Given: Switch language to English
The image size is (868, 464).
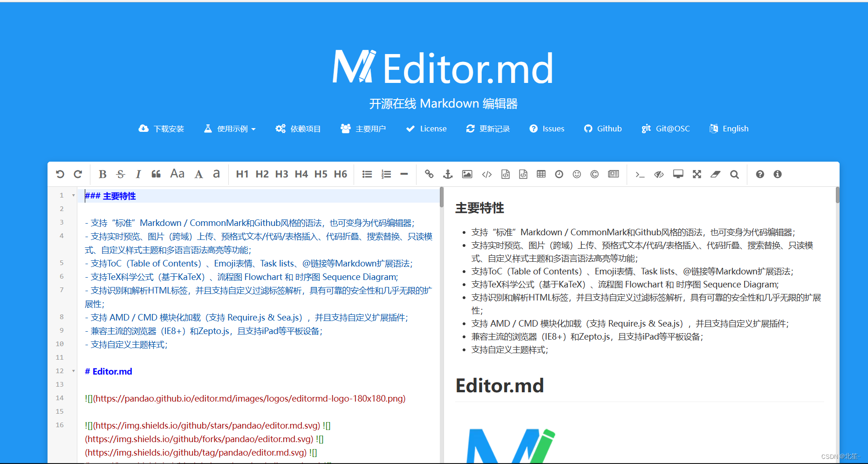Looking at the screenshot, I should [729, 129].
